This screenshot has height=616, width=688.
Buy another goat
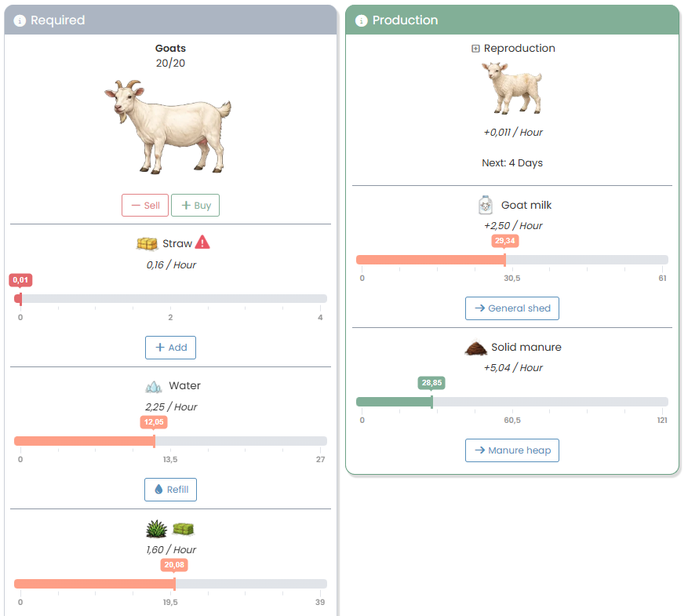(x=195, y=205)
